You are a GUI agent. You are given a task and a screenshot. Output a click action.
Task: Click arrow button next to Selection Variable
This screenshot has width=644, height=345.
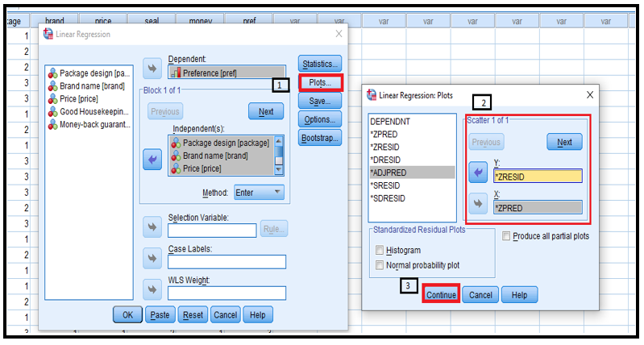point(152,227)
